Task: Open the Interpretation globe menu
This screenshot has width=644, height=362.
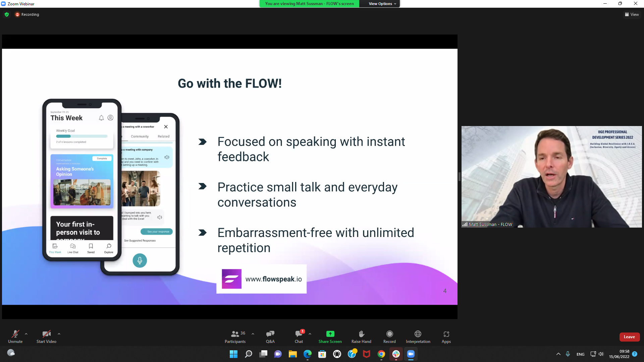Action: point(418,337)
